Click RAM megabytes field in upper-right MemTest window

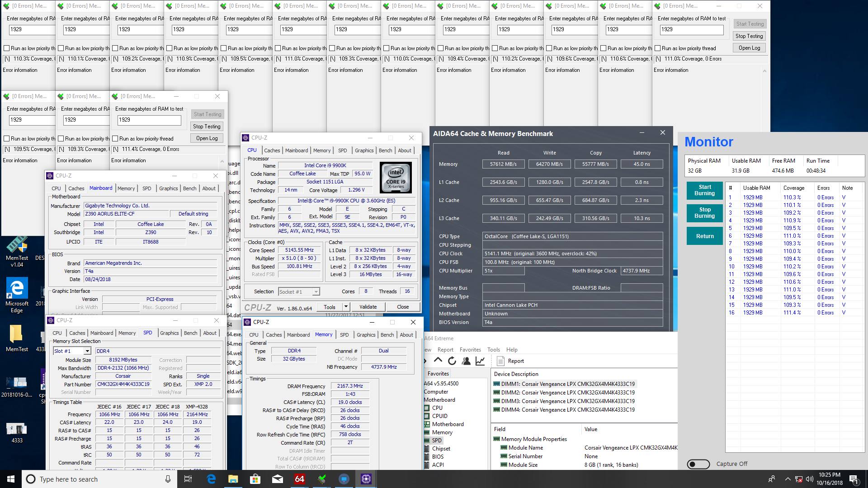[x=691, y=29]
